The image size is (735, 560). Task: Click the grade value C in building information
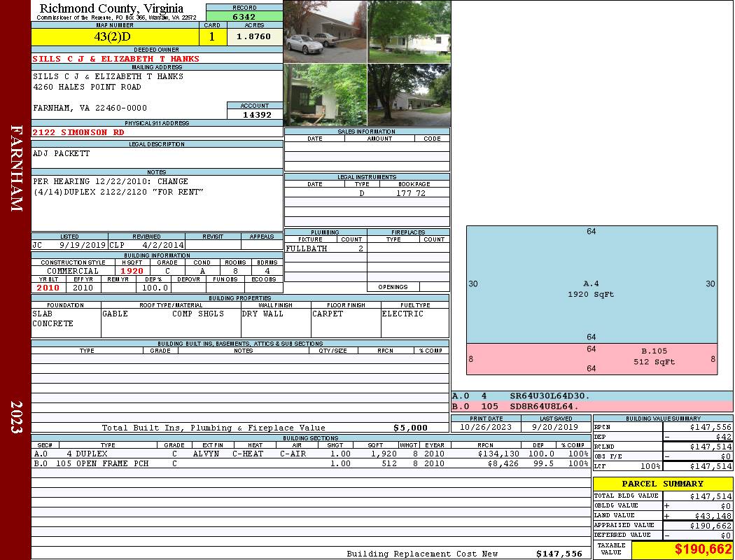click(167, 272)
